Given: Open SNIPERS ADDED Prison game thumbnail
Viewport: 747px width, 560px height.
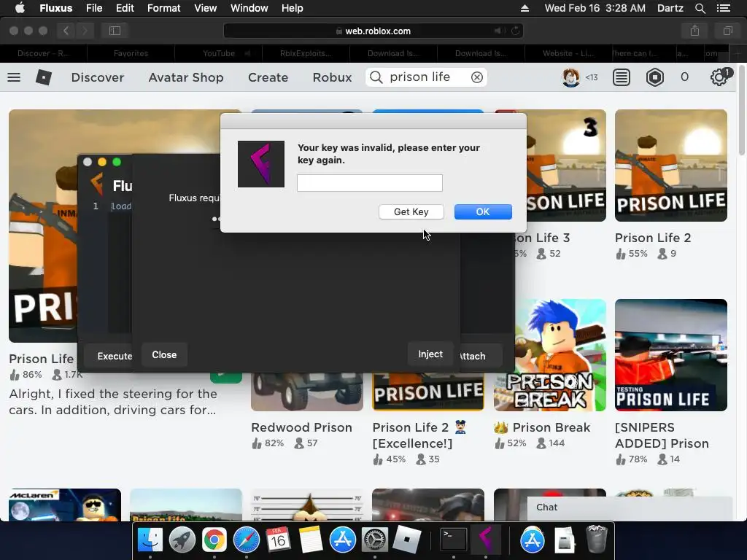Looking at the screenshot, I should (671, 355).
